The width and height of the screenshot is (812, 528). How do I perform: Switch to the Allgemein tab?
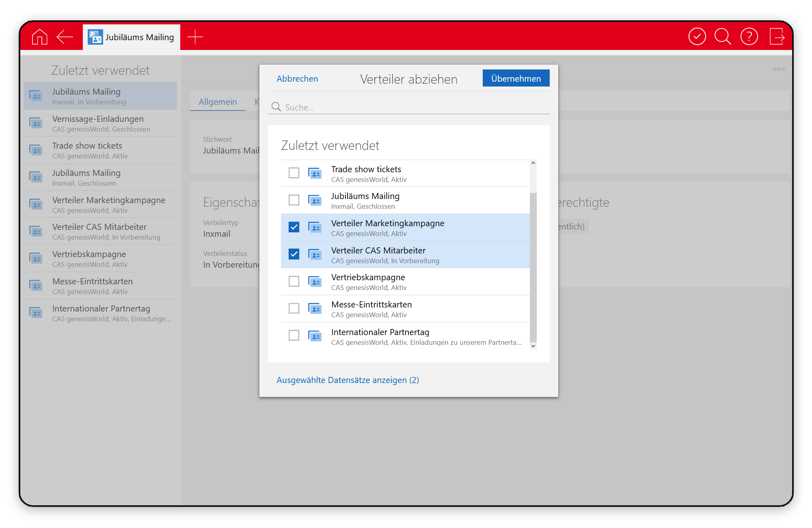[x=218, y=102]
